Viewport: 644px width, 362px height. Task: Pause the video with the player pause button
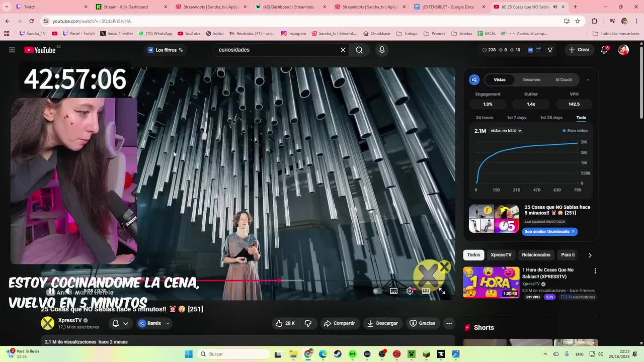[x=51, y=292]
